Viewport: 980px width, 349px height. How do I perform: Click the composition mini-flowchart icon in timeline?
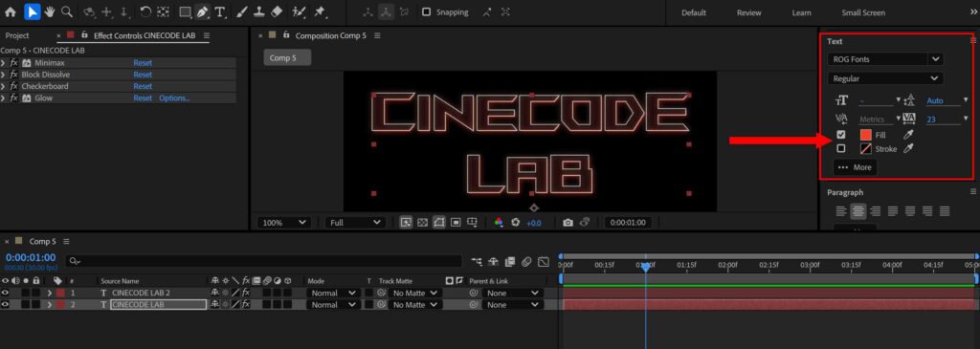[x=478, y=262]
